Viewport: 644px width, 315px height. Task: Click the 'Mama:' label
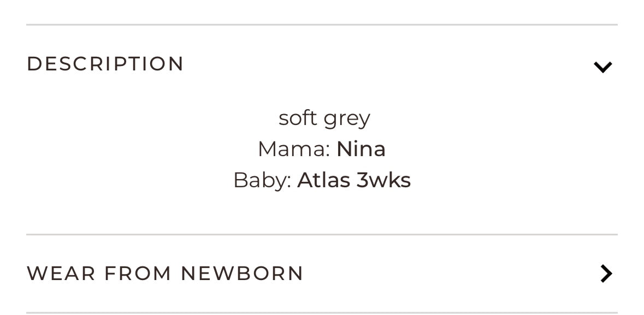(294, 149)
